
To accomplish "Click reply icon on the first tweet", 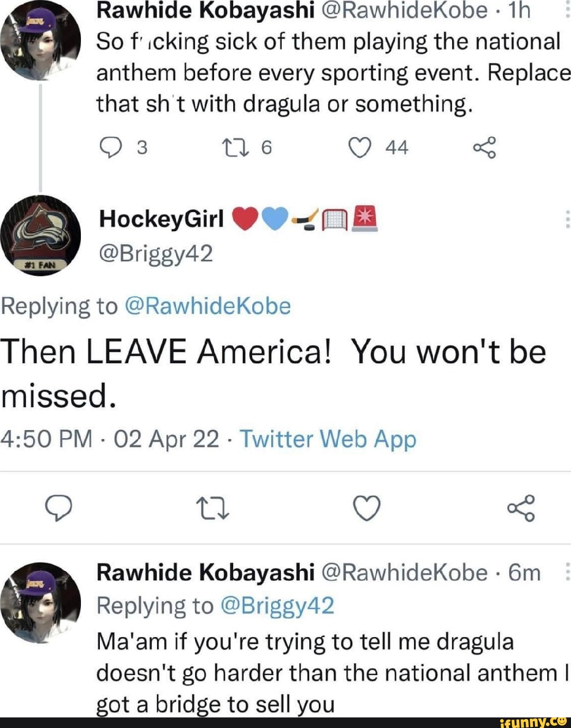I will [x=110, y=148].
